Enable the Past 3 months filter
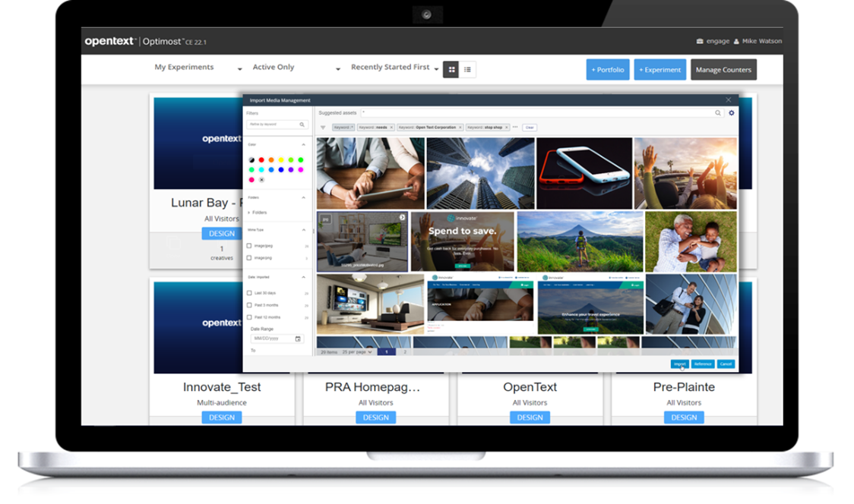The height and width of the screenshot is (504, 854). pyautogui.click(x=249, y=305)
